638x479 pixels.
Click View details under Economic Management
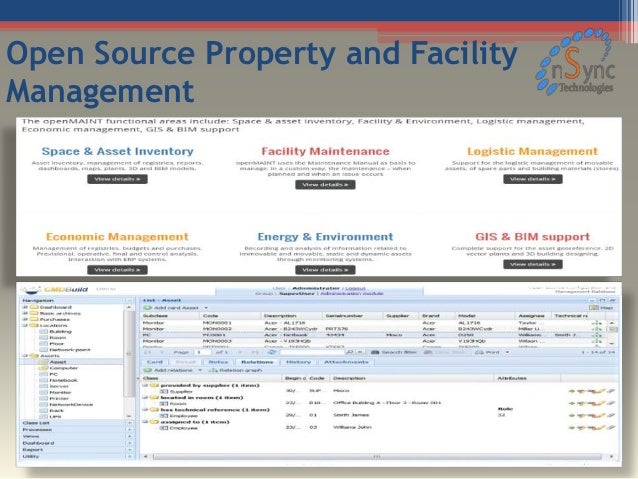[x=117, y=270]
